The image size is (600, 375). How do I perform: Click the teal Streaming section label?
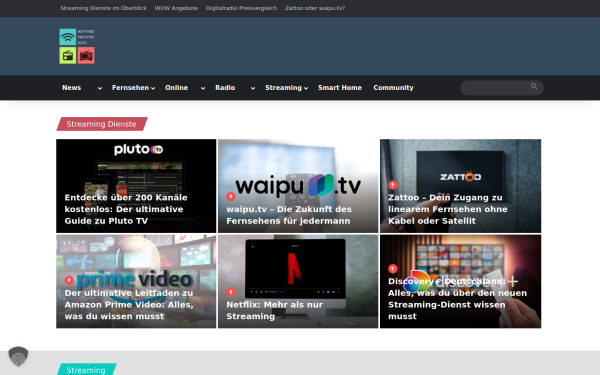click(86, 369)
